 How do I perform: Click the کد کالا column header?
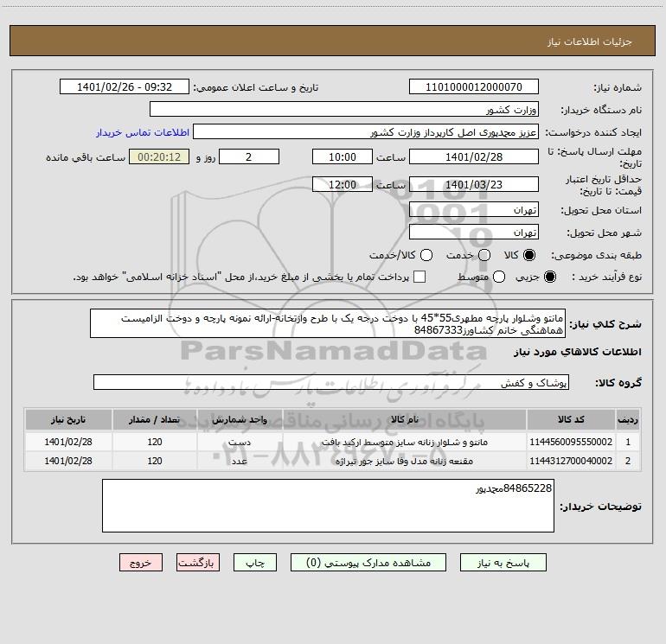pos(571,419)
